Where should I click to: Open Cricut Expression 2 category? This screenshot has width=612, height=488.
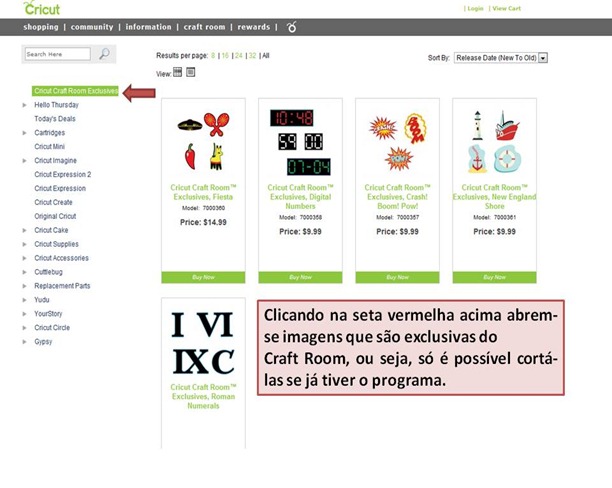pos(62,175)
